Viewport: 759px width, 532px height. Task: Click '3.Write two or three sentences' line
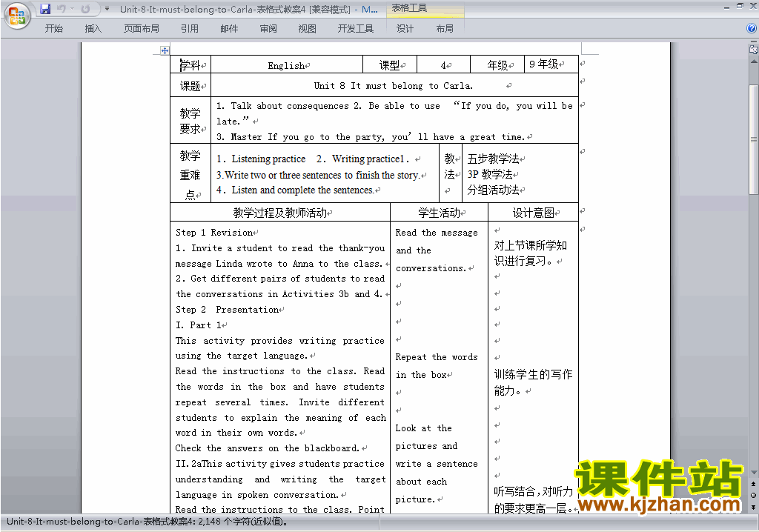(317, 175)
